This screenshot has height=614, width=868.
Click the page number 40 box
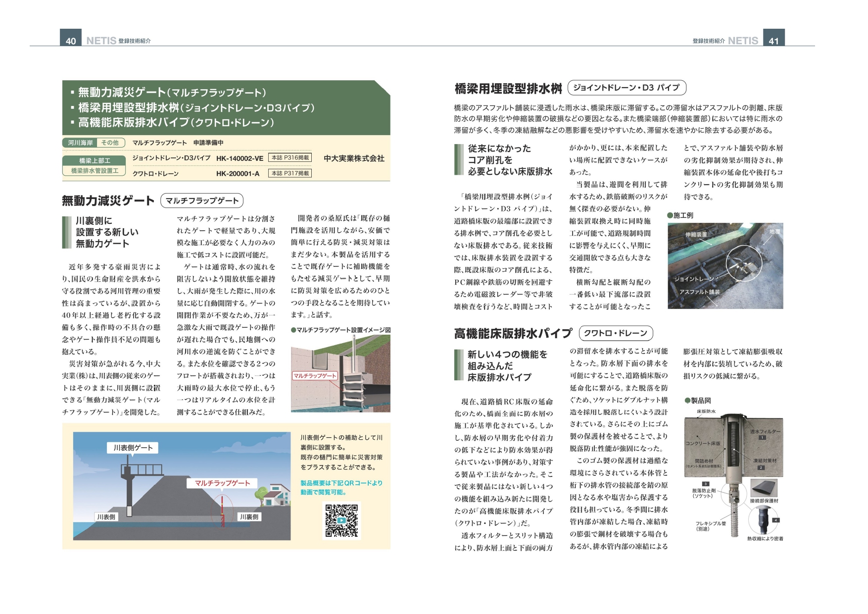point(71,40)
